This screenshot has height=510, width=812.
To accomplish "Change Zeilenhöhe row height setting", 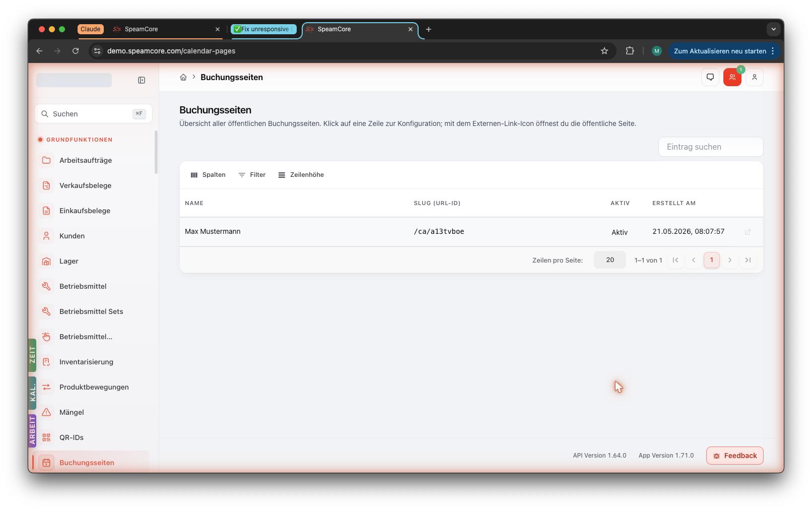I will pos(301,175).
